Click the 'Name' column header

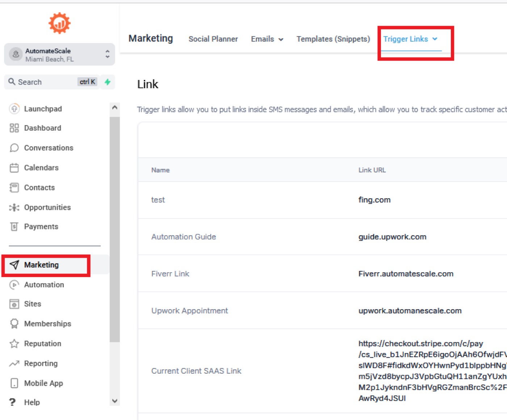[160, 170]
